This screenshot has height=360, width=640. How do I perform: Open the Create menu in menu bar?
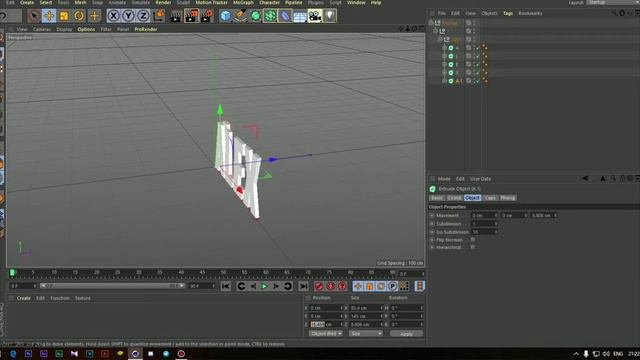click(x=27, y=2)
